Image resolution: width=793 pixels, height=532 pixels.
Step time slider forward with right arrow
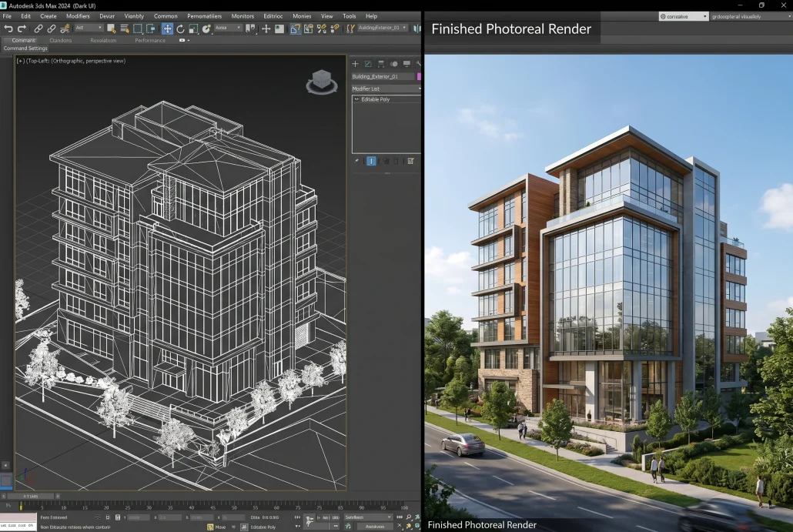pos(57,496)
